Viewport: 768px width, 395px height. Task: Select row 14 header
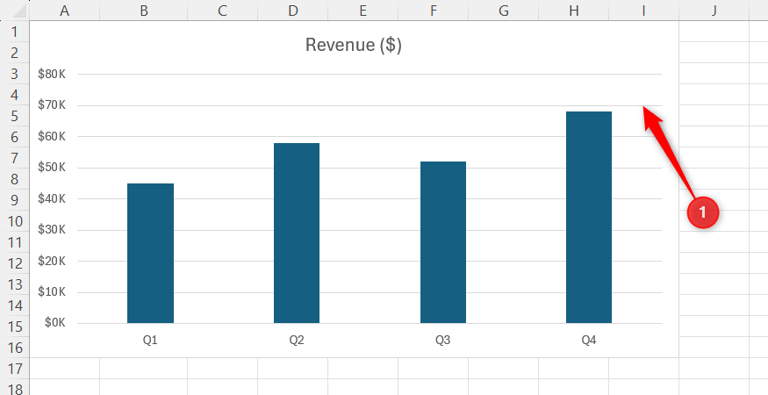click(15, 305)
